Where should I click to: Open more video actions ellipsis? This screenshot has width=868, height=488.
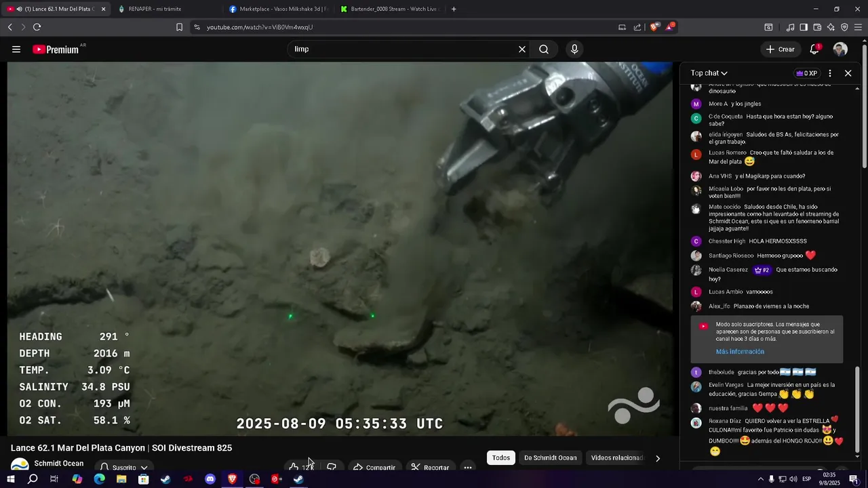click(468, 467)
